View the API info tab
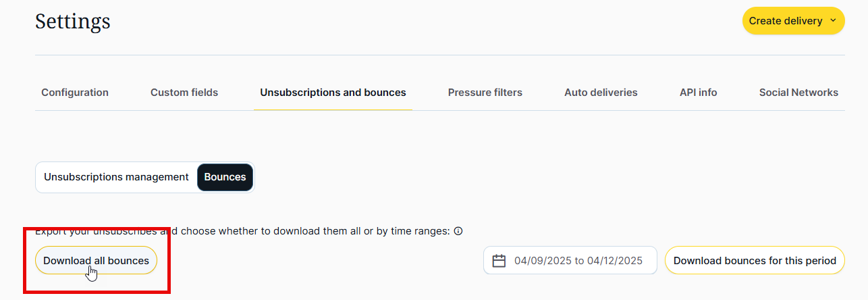The width and height of the screenshot is (868, 300). click(x=699, y=93)
